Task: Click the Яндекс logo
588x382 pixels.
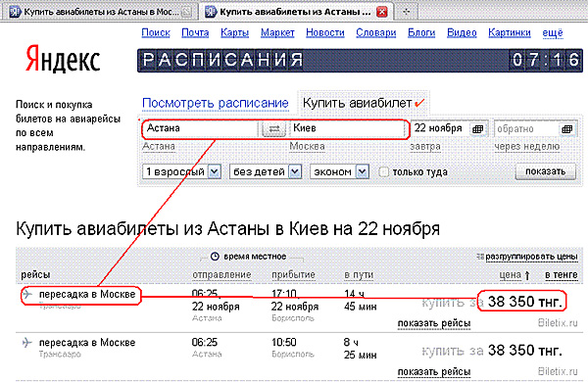Action: (x=63, y=59)
